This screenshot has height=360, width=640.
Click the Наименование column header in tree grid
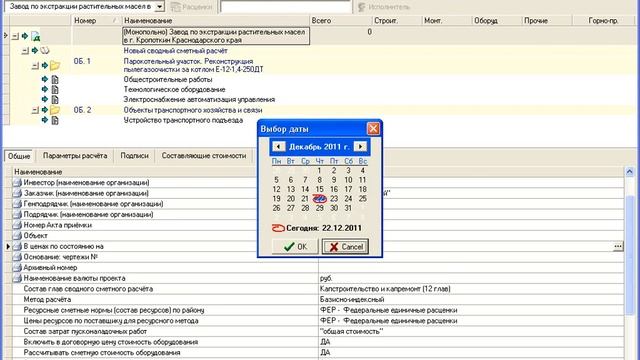216,20
